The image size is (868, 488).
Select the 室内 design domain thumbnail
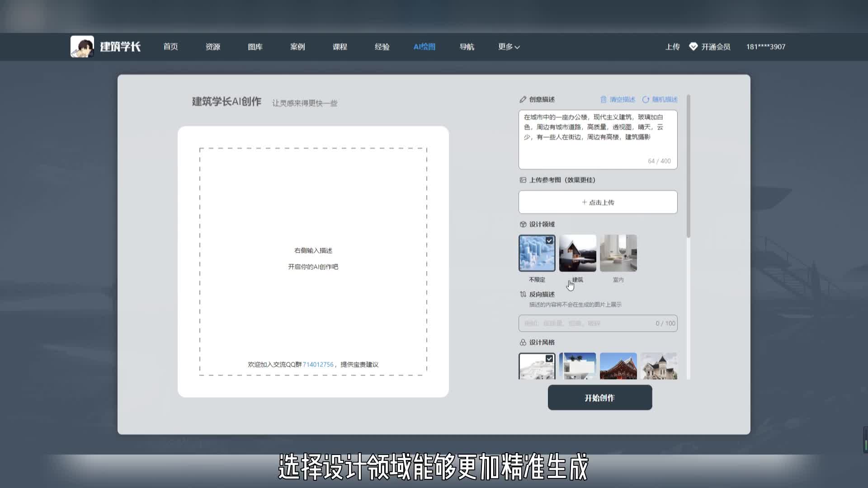[x=618, y=253]
